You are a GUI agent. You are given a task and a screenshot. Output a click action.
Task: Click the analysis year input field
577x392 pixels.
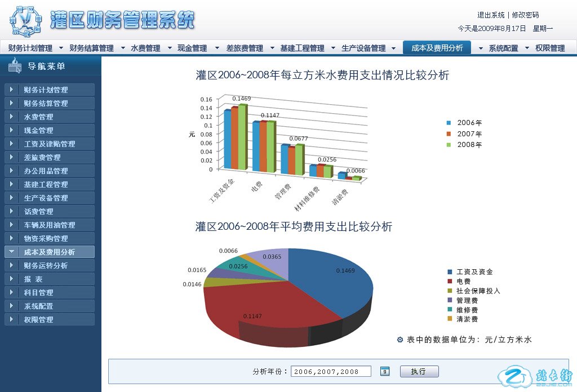(x=331, y=371)
